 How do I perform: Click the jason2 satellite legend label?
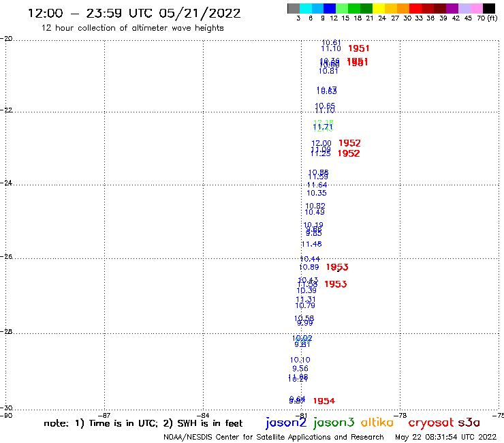[286, 423]
